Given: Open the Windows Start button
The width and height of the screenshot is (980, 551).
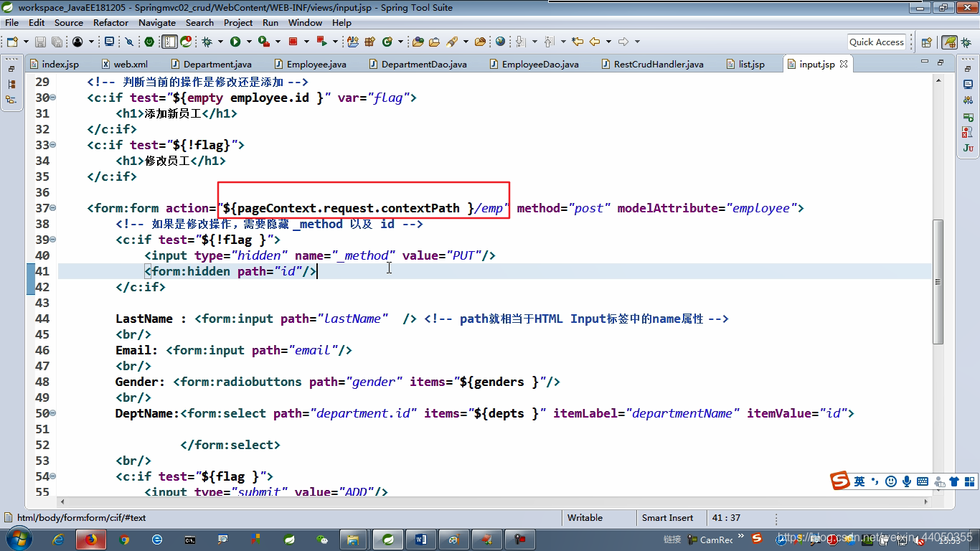Looking at the screenshot, I should point(18,538).
